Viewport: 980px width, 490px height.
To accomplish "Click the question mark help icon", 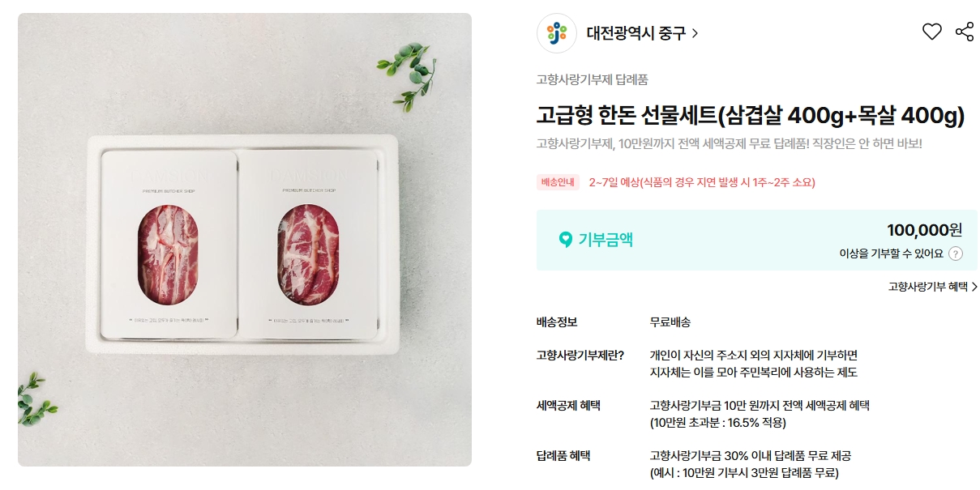I will pyautogui.click(x=956, y=254).
